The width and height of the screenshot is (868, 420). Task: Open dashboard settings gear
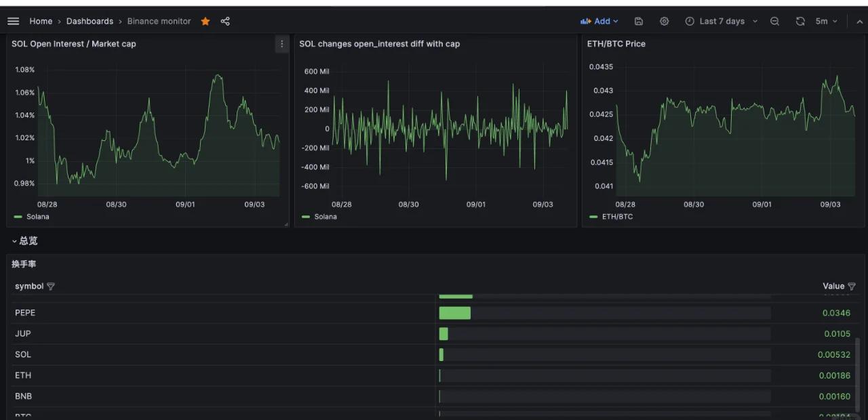pyautogui.click(x=664, y=21)
